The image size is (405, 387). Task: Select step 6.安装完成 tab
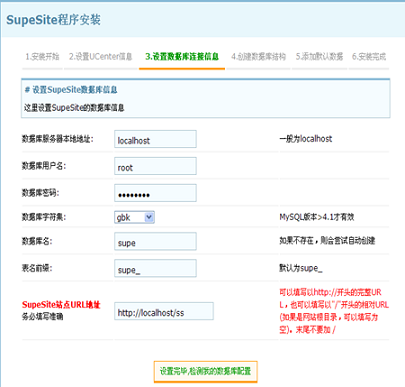(x=369, y=57)
